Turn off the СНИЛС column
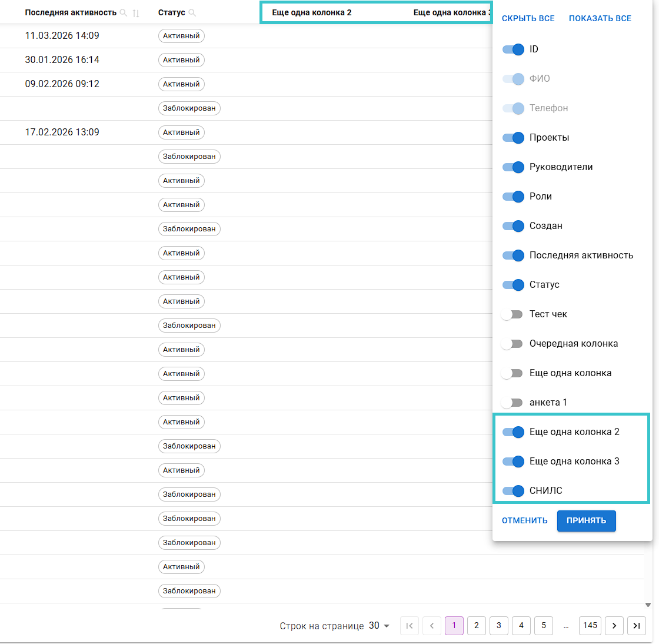659x644 pixels. click(513, 490)
